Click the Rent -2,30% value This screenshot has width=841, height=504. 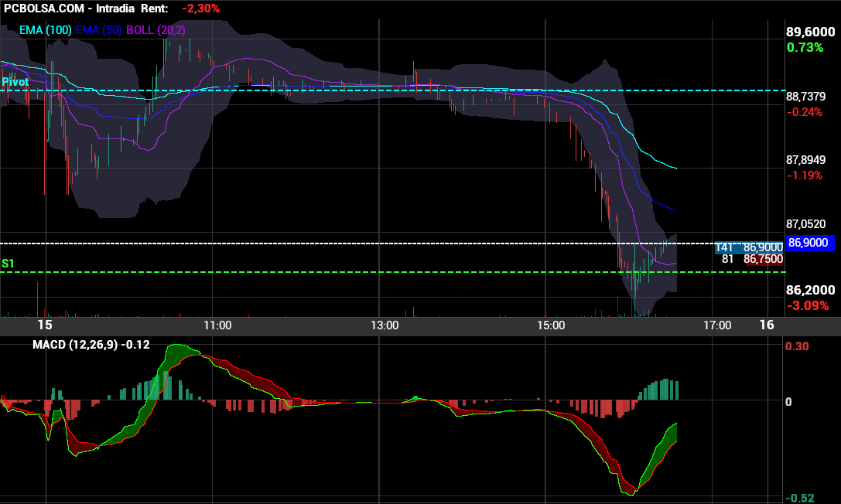(x=200, y=9)
